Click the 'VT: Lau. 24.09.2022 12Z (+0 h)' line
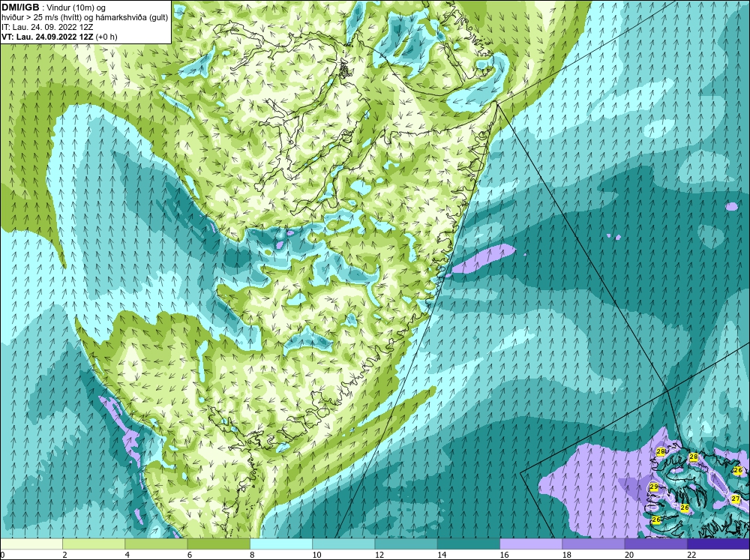Screen dimensions: 750x560 (59, 36)
